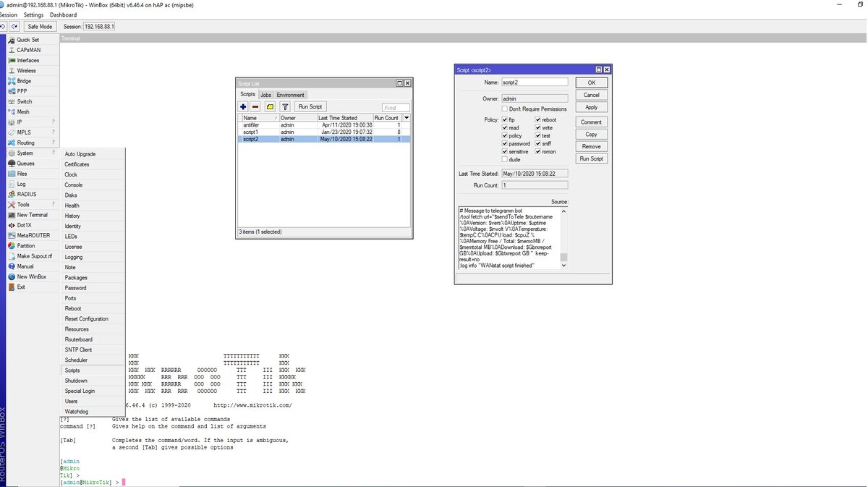
Task: Click the Find field in Script List
Action: (396, 107)
